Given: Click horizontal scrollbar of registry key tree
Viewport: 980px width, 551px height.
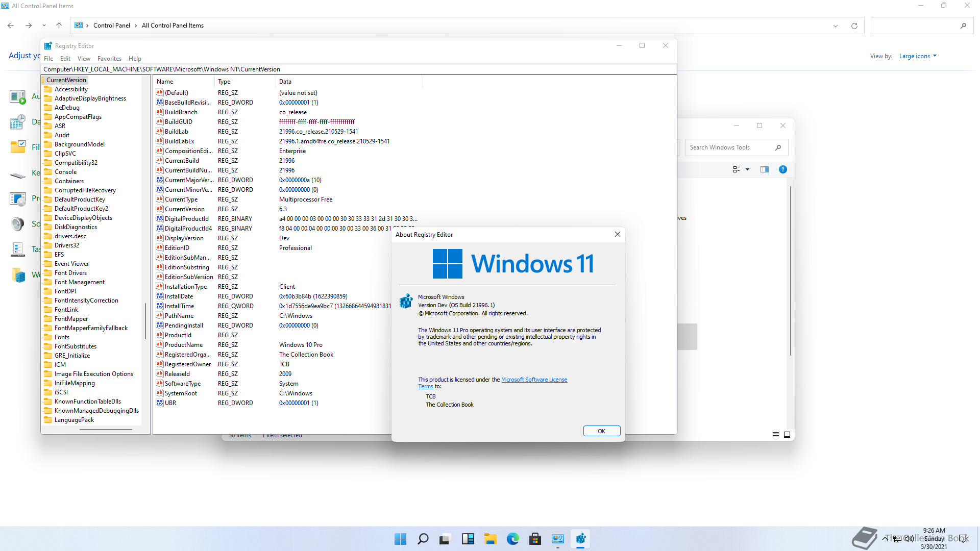Looking at the screenshot, I should pyautogui.click(x=106, y=430).
